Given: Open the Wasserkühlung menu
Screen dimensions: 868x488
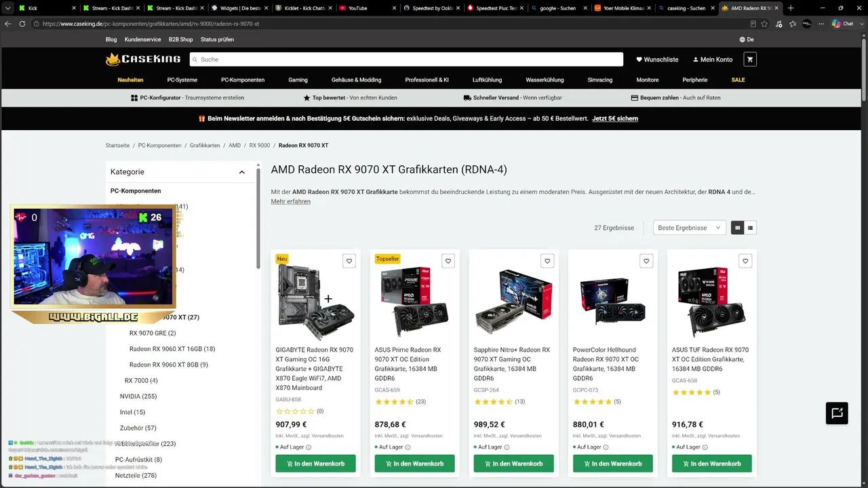Looking at the screenshot, I should pyautogui.click(x=545, y=80).
